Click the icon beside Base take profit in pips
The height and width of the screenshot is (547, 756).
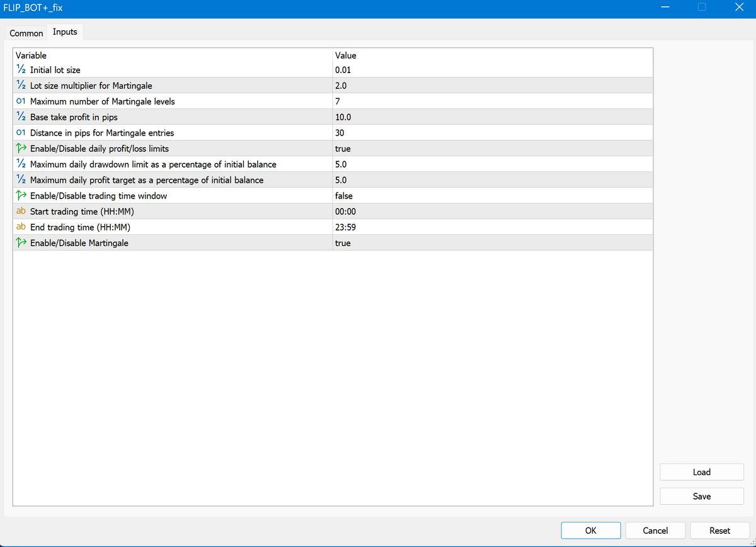point(20,117)
